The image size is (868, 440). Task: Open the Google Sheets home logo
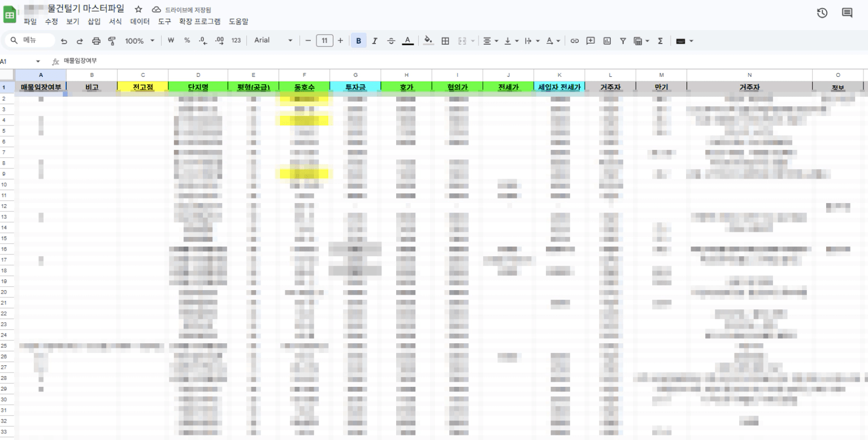(10, 15)
